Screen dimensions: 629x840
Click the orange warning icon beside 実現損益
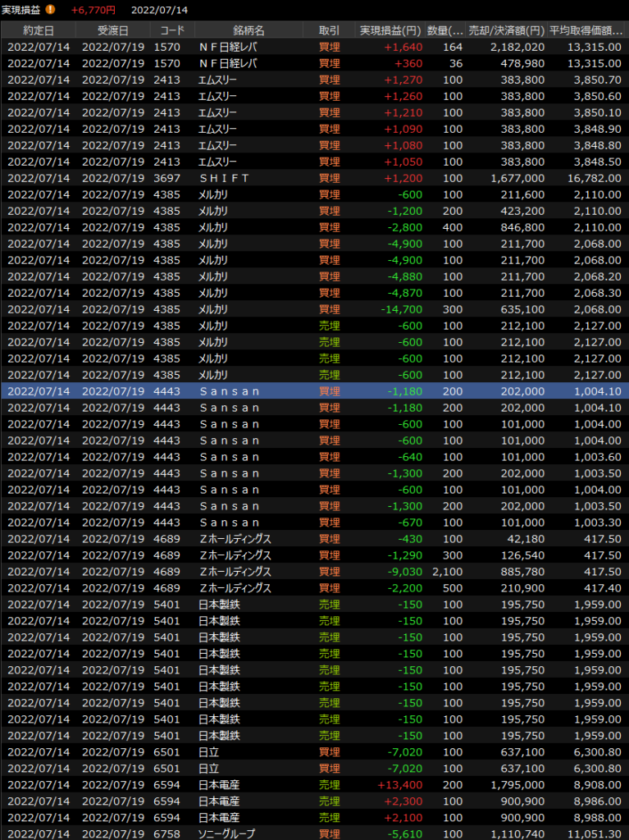[x=51, y=10]
